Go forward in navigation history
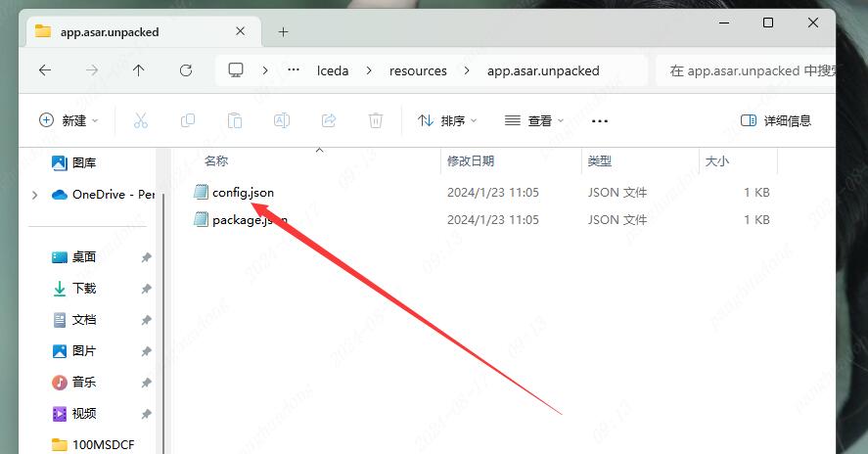Viewport: 868px width, 454px height. pos(92,70)
